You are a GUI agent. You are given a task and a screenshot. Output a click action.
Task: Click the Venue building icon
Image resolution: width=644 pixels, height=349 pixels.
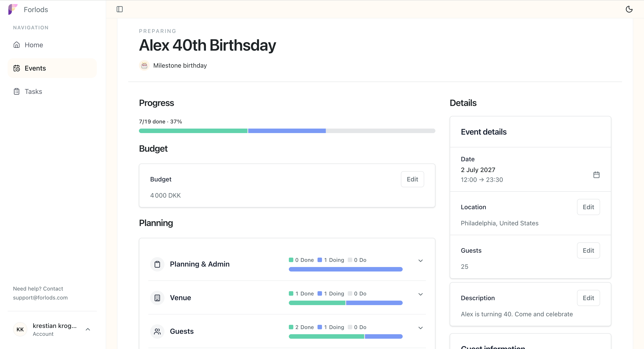click(157, 298)
